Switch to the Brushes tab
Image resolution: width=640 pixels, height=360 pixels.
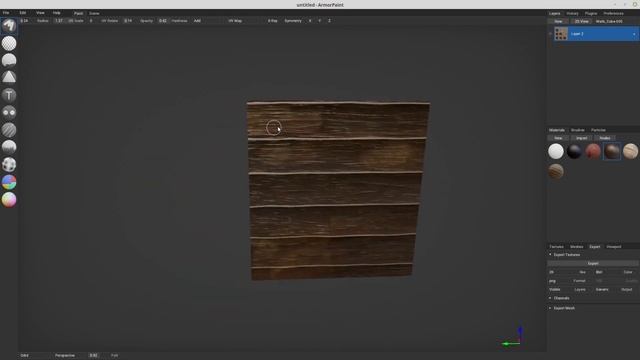[x=578, y=130]
